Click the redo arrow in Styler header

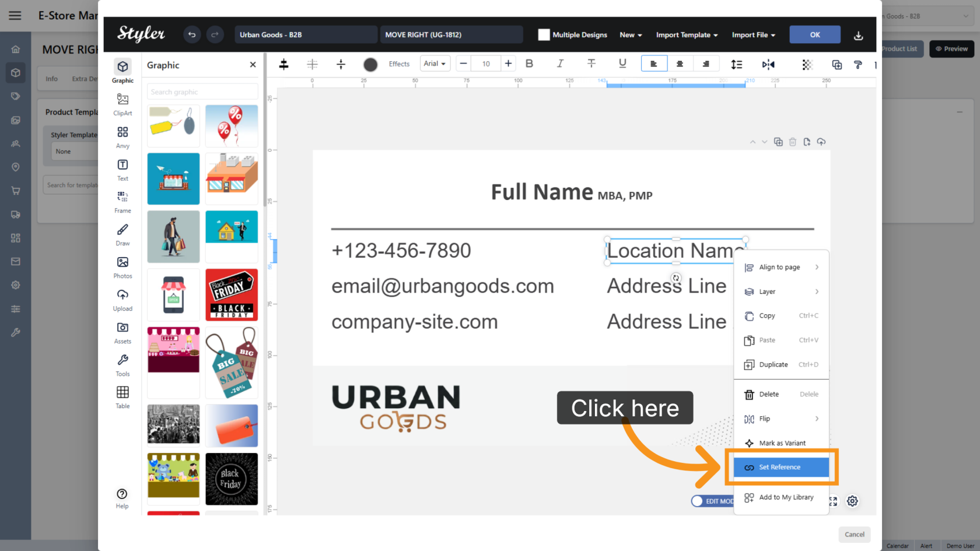pos(215,35)
